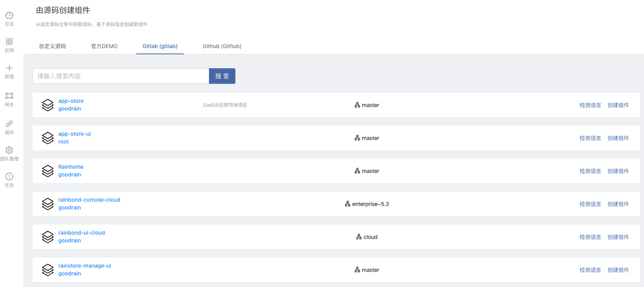Open the 总览 overview sidebar icon
Image resolution: width=644 pixels, height=287 pixels.
[9, 16]
